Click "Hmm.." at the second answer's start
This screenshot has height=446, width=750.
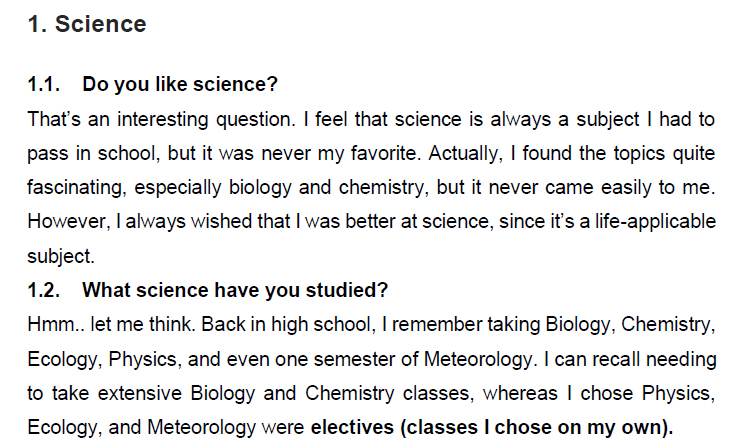[x=52, y=324]
